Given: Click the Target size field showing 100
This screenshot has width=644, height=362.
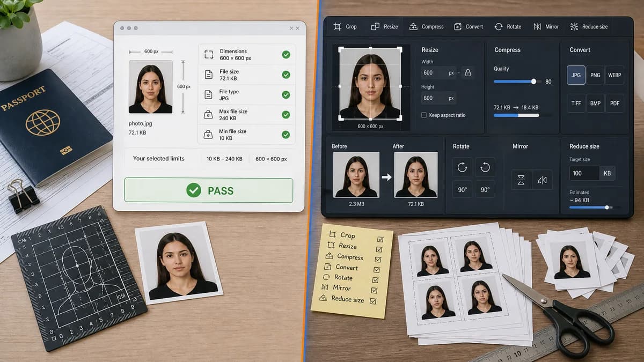Looking at the screenshot, I should (x=584, y=173).
